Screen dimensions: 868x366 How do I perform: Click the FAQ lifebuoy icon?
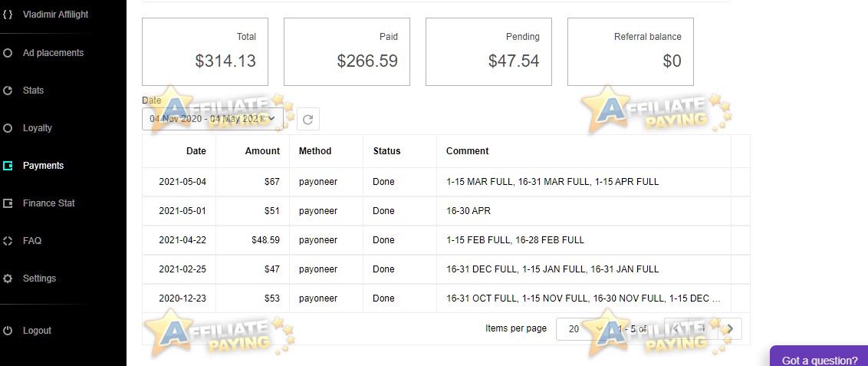(x=7, y=241)
